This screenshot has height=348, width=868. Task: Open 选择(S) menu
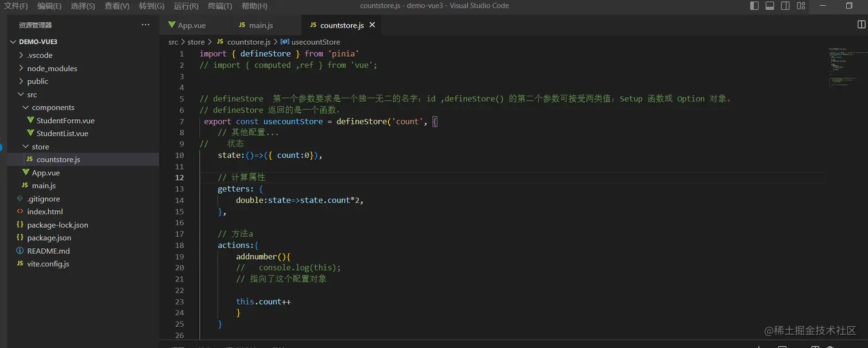click(x=83, y=6)
